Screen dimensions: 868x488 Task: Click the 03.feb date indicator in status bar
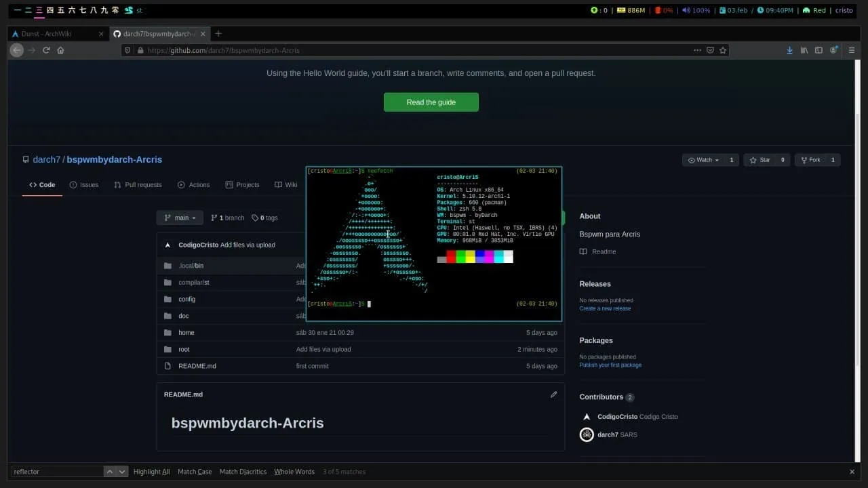tap(733, 10)
